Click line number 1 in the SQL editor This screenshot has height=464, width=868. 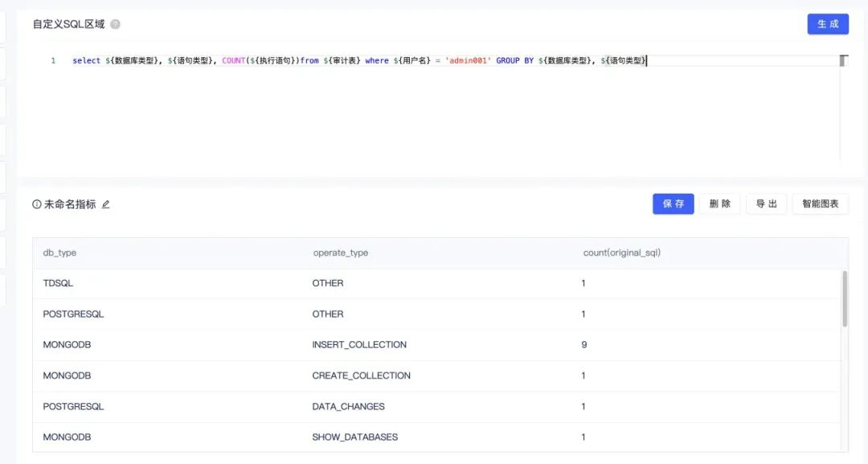coord(53,60)
